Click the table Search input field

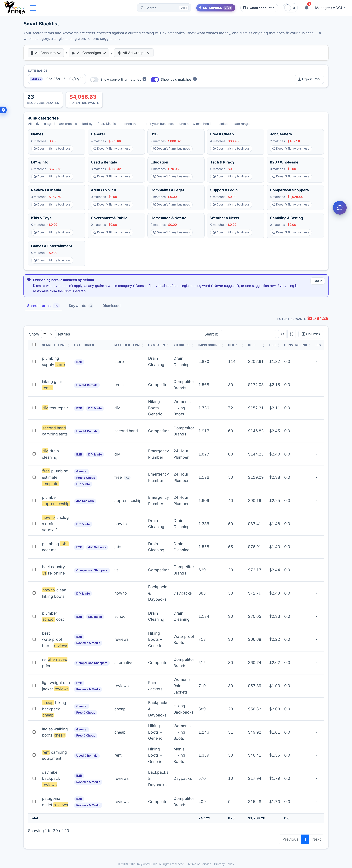pyautogui.click(x=248, y=334)
